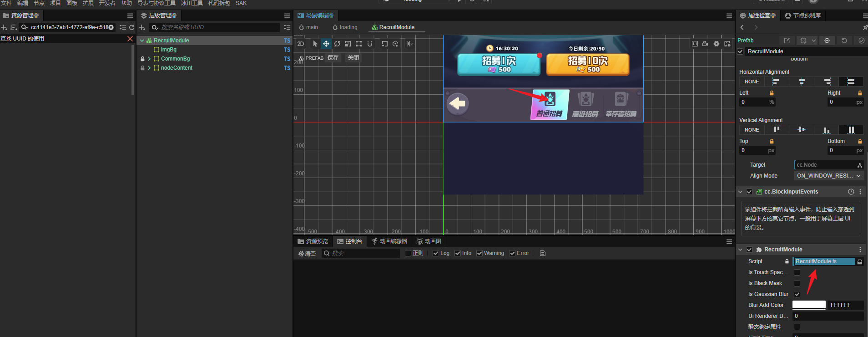This screenshot has height=337, width=868.
Task: Add a new asset with plus icon
Action: click(4, 27)
